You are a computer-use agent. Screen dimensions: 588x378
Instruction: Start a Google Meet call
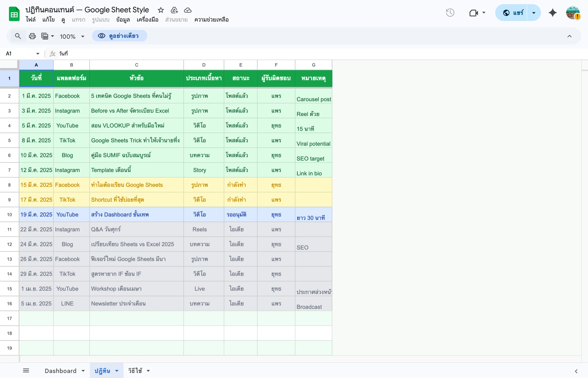(473, 13)
